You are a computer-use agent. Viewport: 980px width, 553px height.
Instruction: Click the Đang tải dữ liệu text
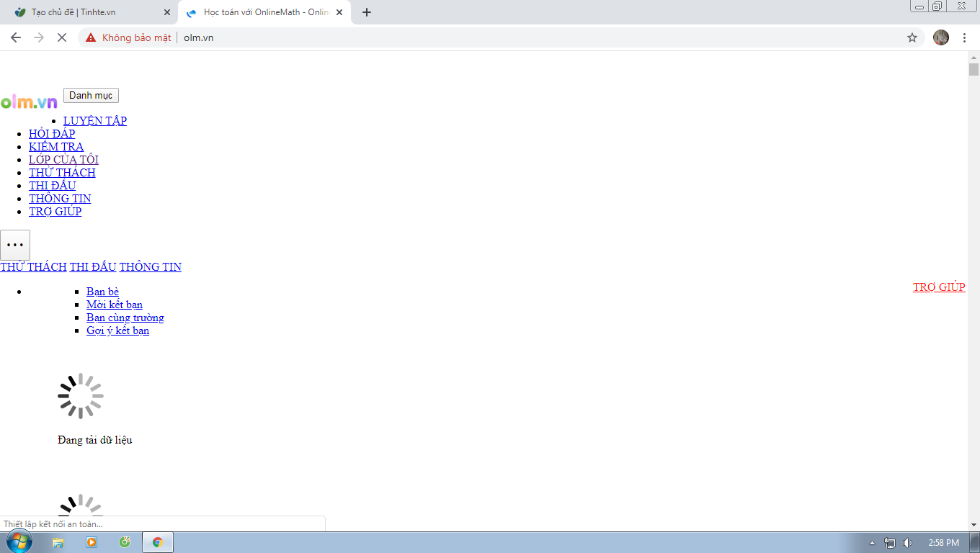[x=95, y=440]
